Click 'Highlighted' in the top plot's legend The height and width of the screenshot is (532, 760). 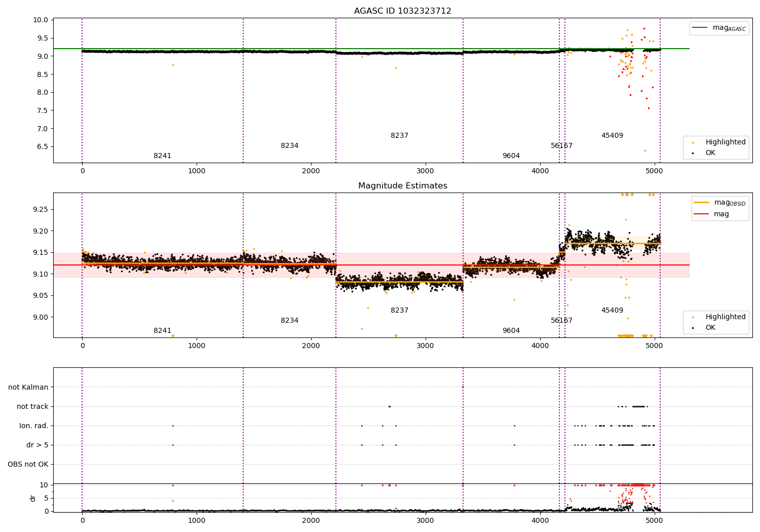point(726,142)
